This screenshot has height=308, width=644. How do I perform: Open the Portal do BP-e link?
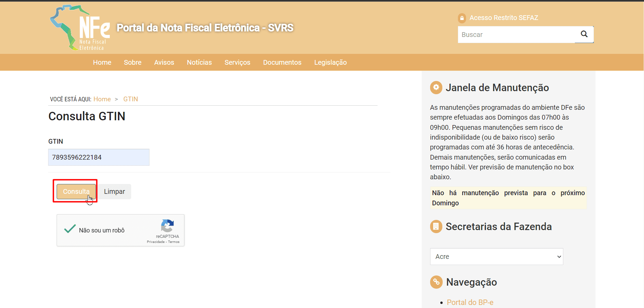470,302
